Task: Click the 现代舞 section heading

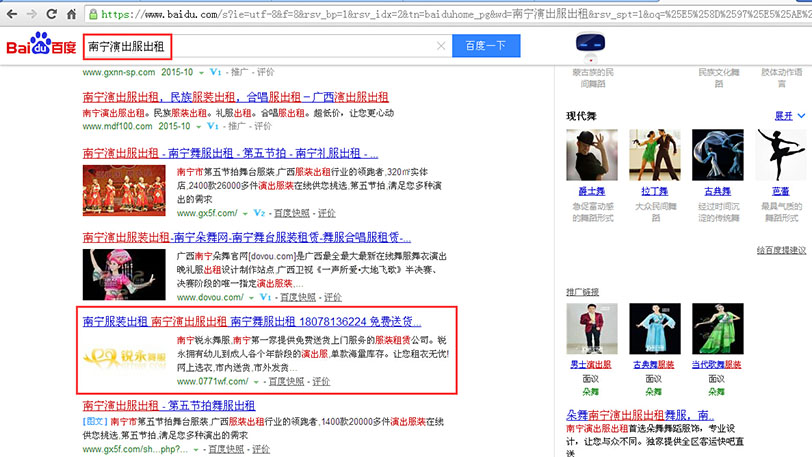Action: point(581,116)
